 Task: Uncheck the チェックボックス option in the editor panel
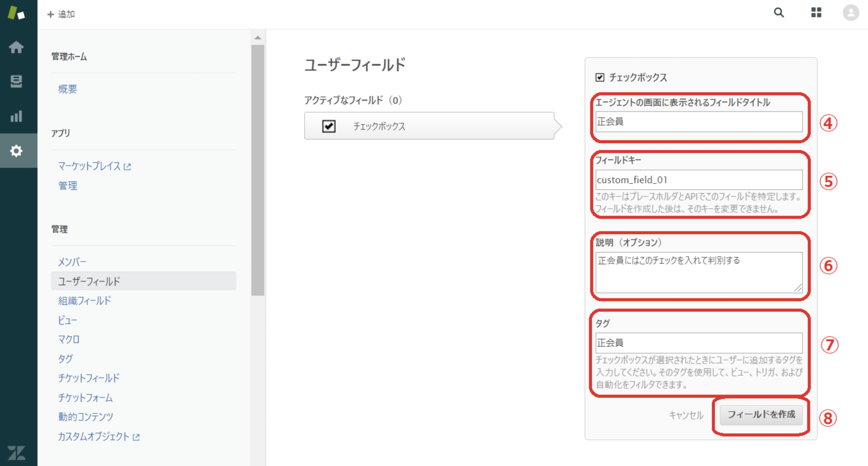pyautogui.click(x=600, y=77)
